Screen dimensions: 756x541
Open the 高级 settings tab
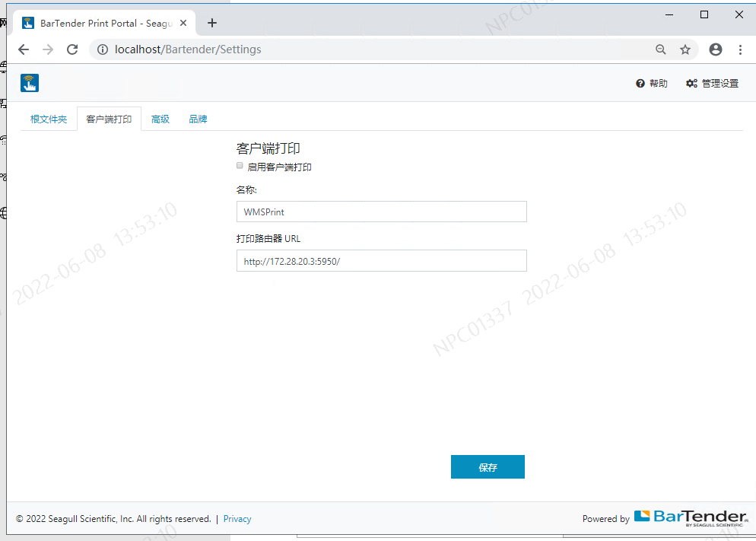point(160,119)
